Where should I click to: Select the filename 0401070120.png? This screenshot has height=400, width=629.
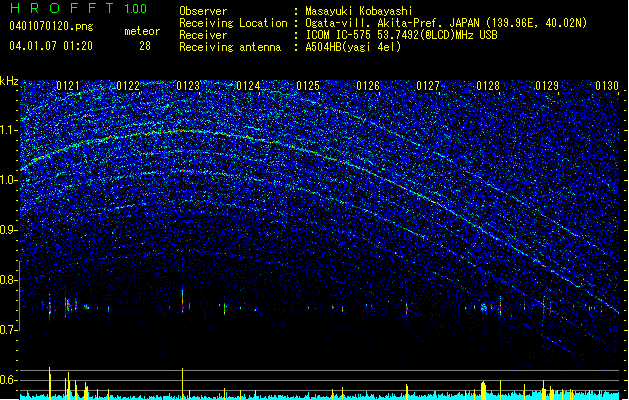coord(51,26)
